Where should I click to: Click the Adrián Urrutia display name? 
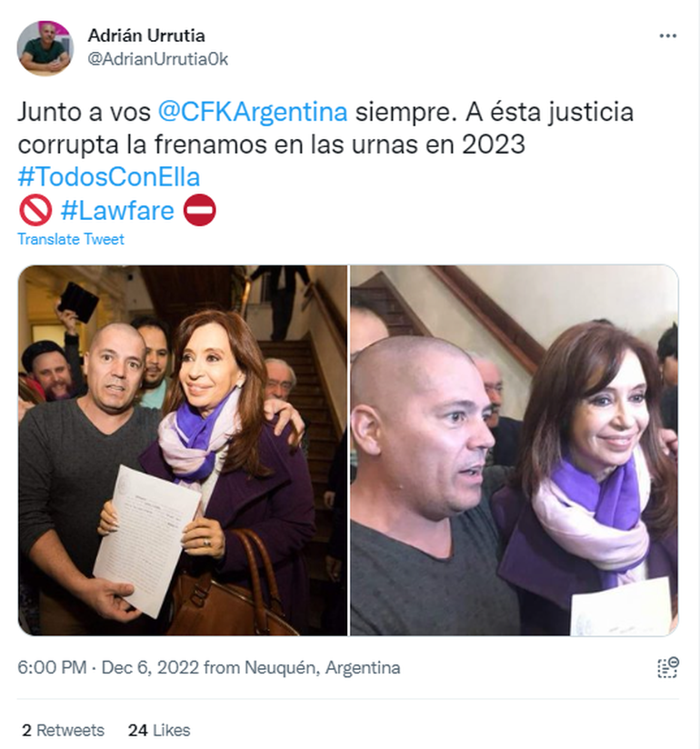[146, 35]
